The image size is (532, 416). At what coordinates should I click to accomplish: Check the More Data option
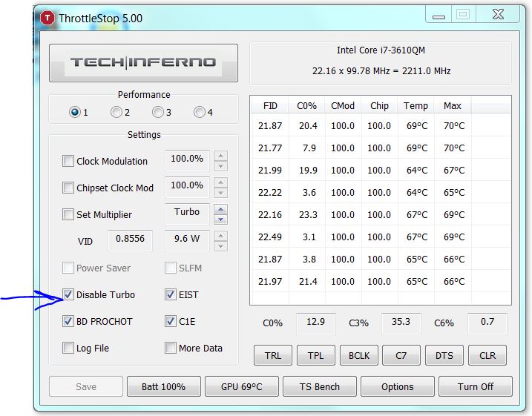click(171, 348)
